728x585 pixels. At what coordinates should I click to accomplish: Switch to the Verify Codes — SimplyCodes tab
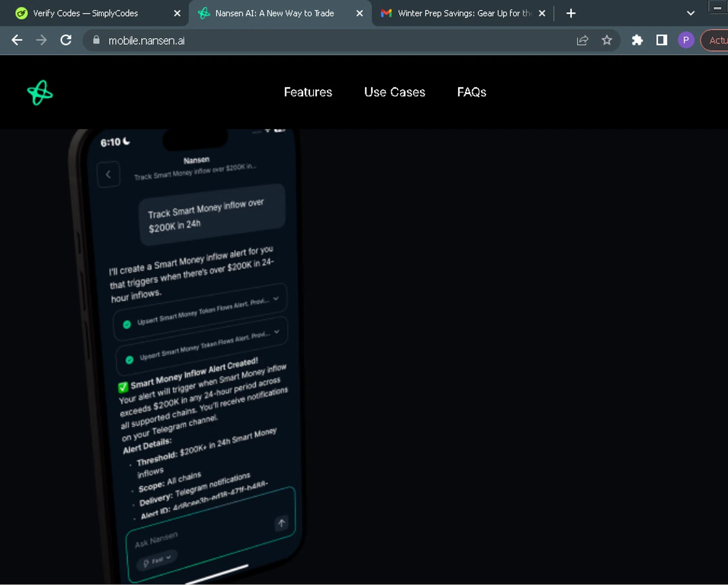pos(85,13)
